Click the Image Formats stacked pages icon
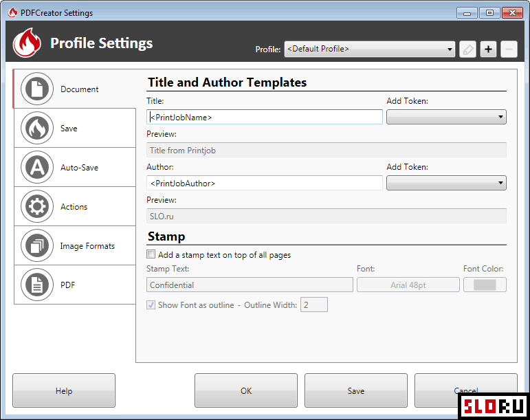This screenshot has width=530, height=420. (x=37, y=245)
